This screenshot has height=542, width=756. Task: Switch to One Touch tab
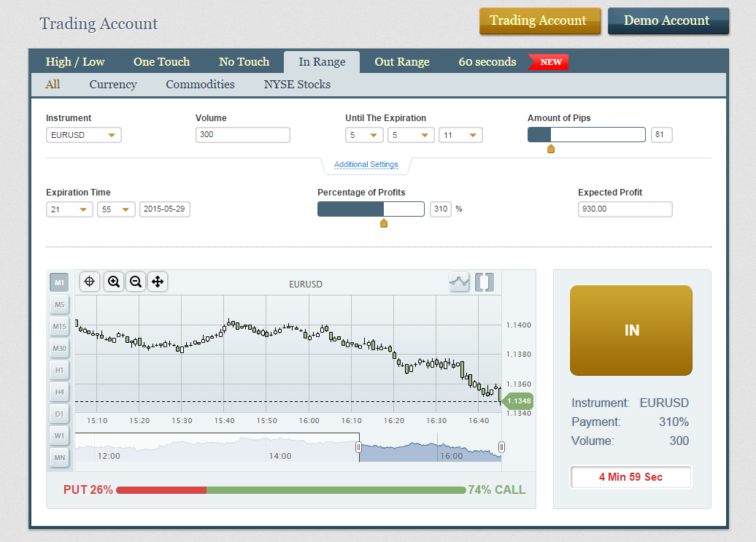161,62
